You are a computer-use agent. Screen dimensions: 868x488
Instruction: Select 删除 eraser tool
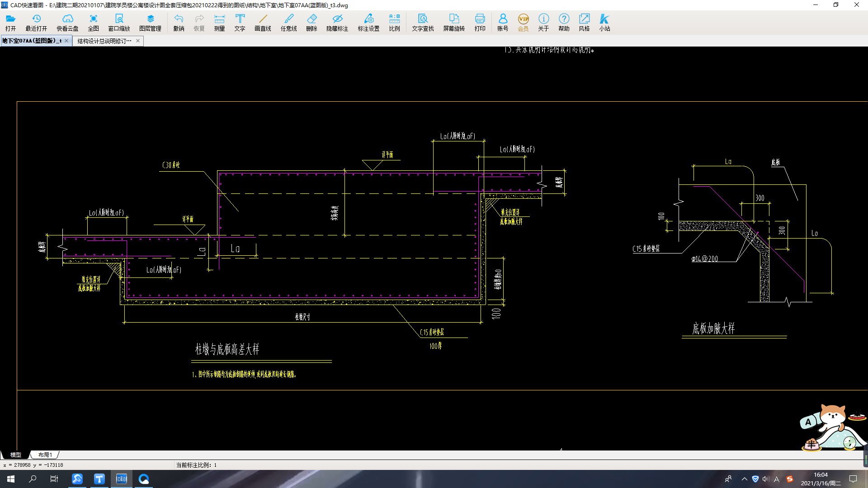pos(311,23)
